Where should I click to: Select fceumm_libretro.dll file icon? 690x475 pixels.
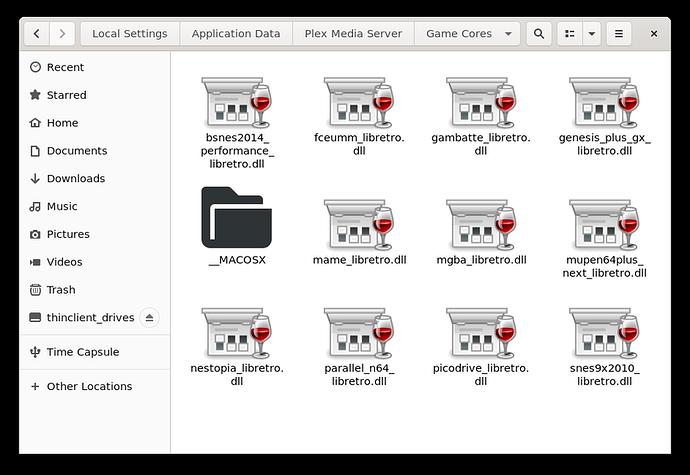tap(359, 103)
